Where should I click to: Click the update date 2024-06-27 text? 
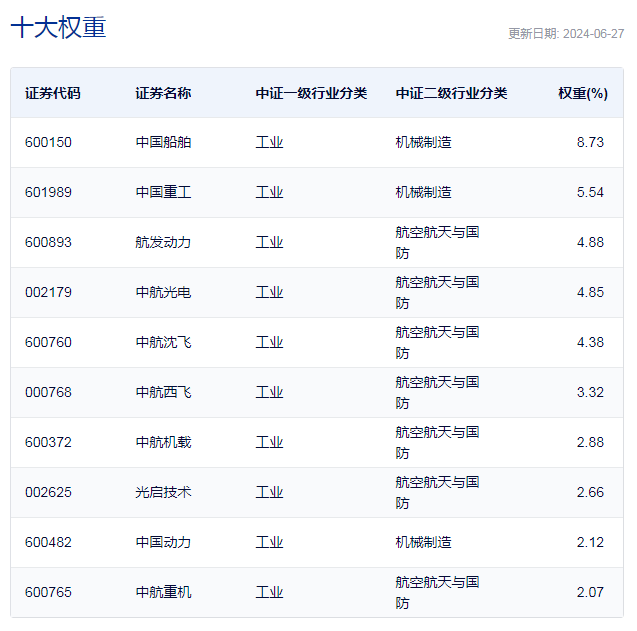coord(566,34)
